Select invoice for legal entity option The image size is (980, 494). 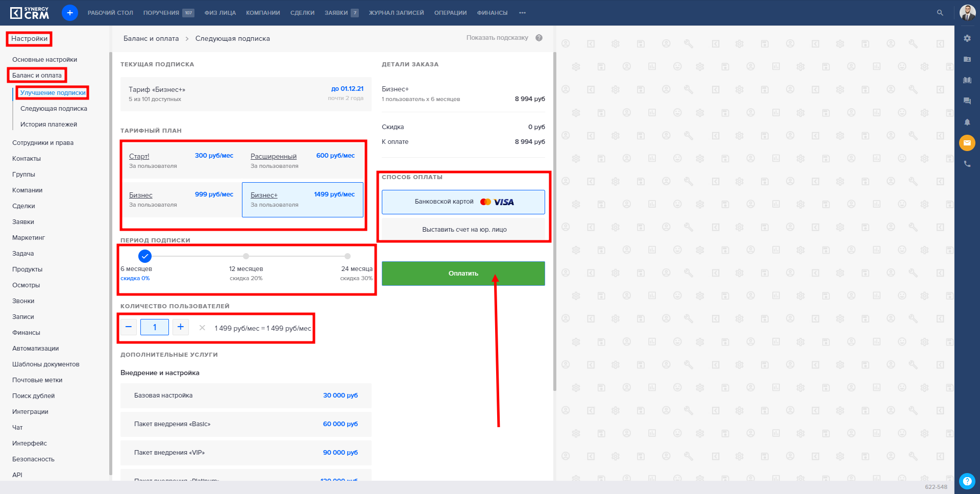pos(463,230)
